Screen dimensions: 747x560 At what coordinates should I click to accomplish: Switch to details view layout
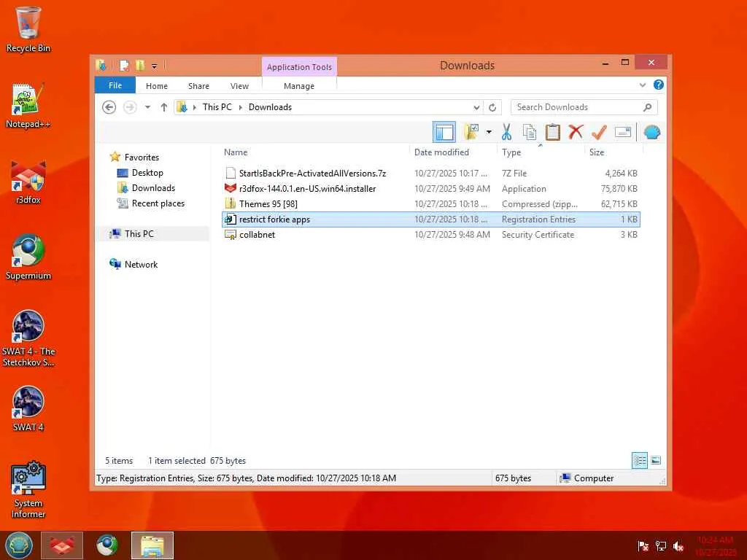pyautogui.click(x=639, y=461)
